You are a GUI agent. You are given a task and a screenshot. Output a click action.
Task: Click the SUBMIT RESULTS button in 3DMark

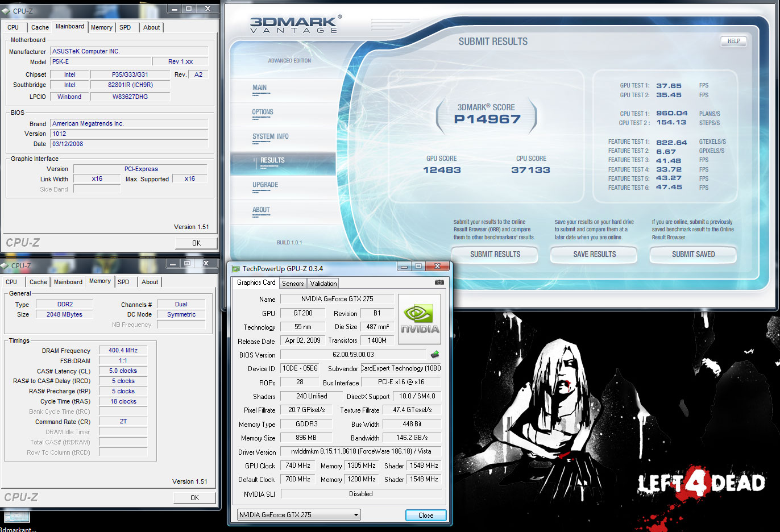[495, 255]
